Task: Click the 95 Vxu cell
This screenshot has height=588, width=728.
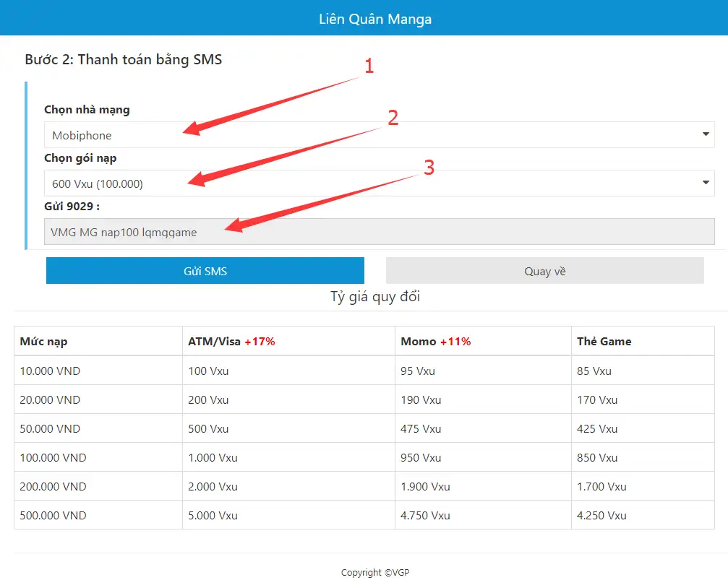Action: [484, 371]
